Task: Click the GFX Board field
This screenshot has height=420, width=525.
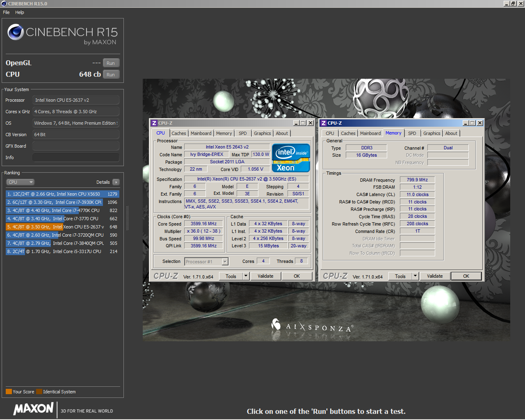Action: click(76, 146)
